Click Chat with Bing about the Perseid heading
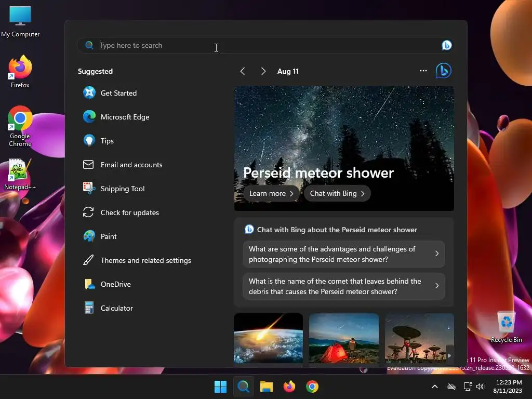 click(x=337, y=230)
